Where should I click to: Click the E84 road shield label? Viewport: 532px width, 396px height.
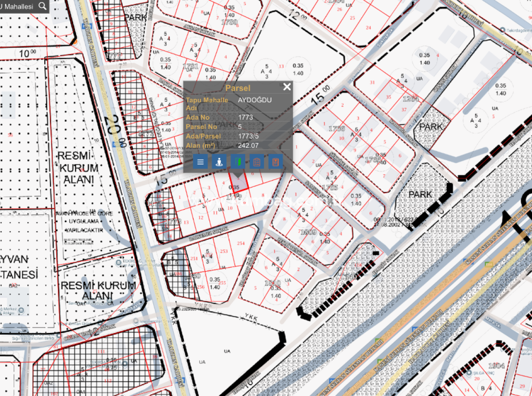489,264
